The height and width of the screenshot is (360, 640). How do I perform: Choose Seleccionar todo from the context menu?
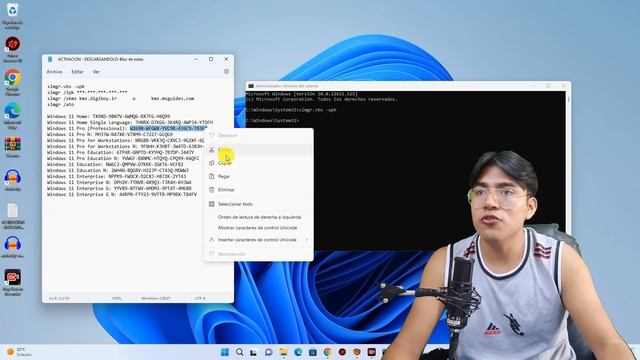[x=259, y=204]
